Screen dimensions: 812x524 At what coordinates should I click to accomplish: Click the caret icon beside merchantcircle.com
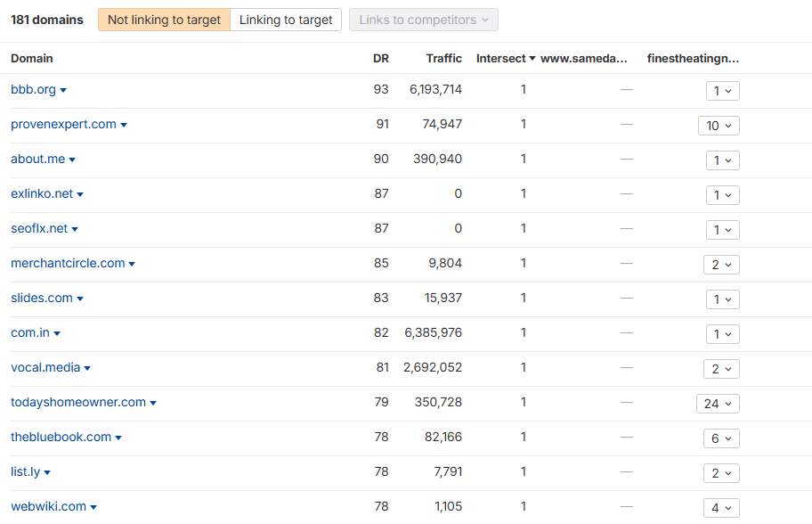132,265
